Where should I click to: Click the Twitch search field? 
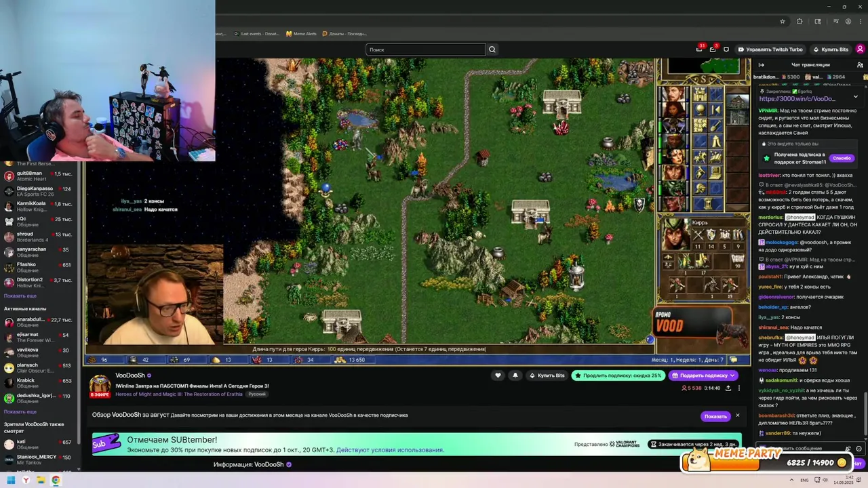[426, 49]
